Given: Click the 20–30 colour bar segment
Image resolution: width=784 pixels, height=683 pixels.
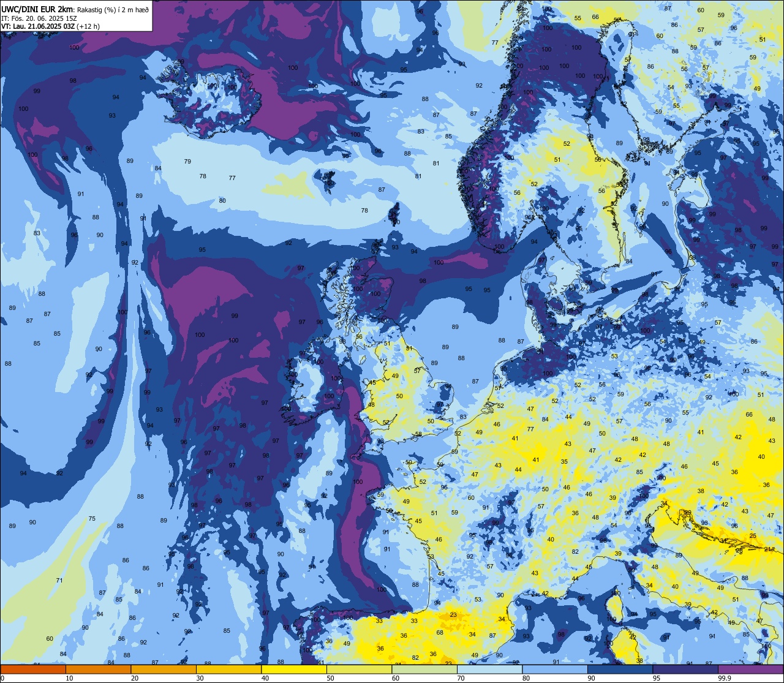Looking at the screenshot, I should [164, 669].
